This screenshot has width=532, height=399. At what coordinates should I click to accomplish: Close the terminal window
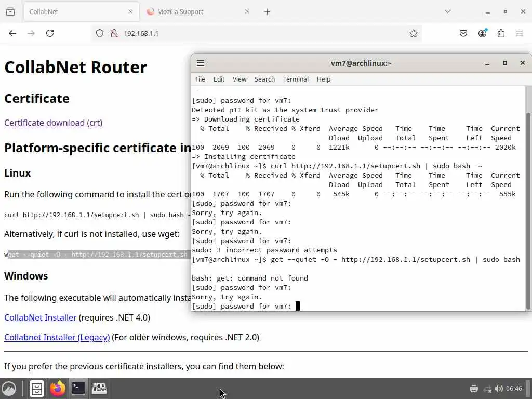coord(523,63)
